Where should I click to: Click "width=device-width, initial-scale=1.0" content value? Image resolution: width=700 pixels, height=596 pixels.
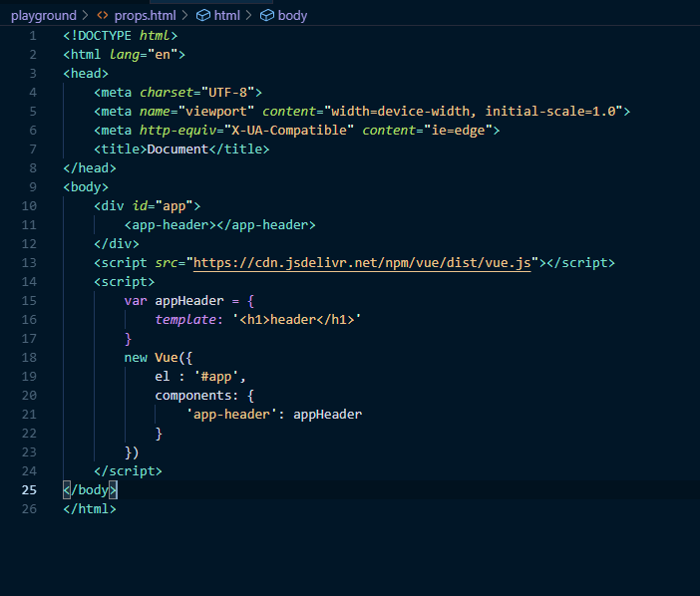pyautogui.click(x=474, y=111)
